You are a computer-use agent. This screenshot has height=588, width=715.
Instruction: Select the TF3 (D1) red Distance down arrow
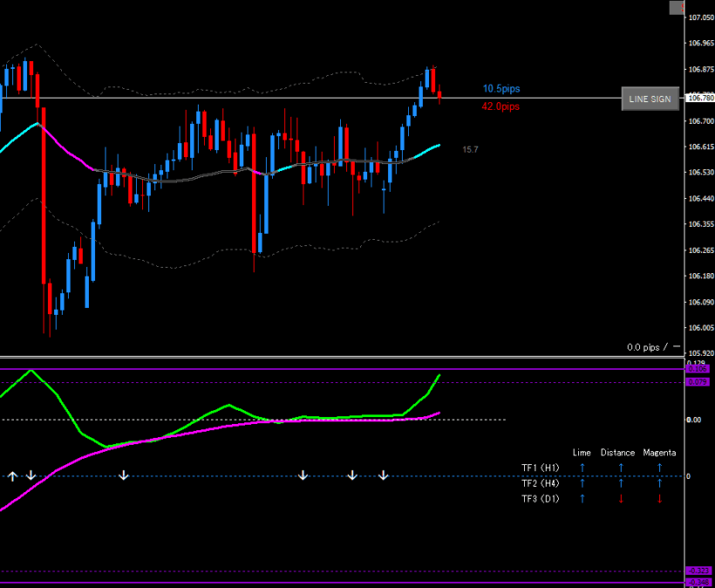(x=621, y=499)
